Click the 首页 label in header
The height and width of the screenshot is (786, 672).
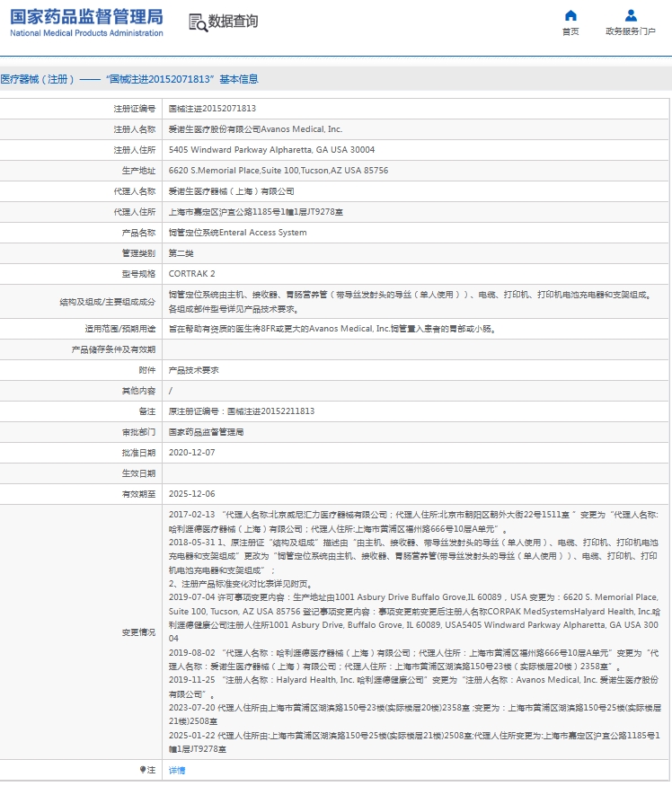570,31
